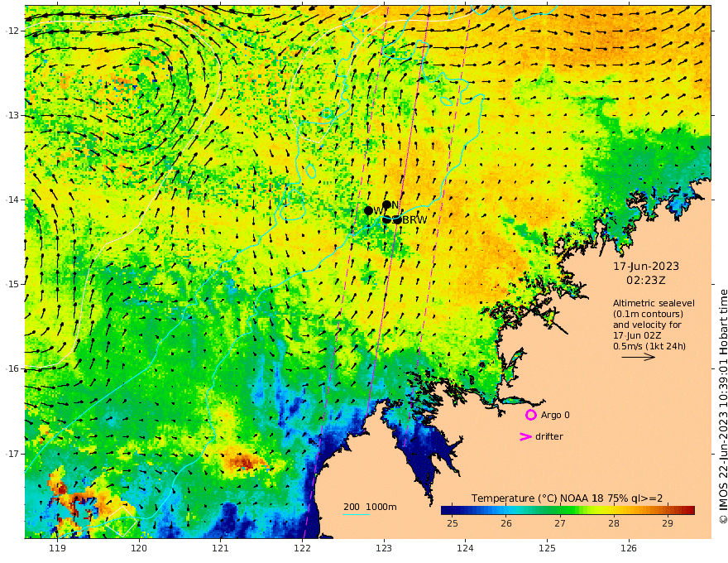The width and height of the screenshot is (728, 563).
Task: Click the latitude axis label -16
Action: tap(12, 368)
